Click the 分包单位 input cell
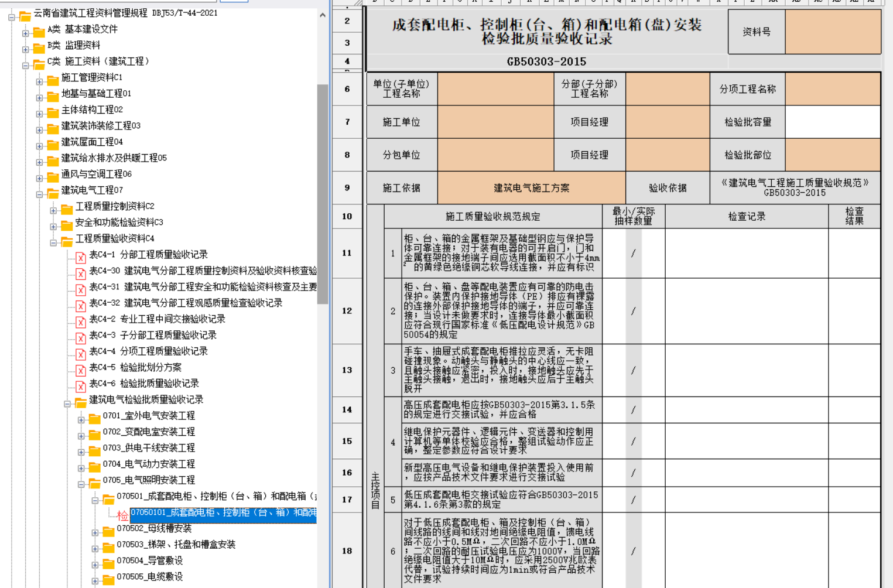 [x=495, y=155]
